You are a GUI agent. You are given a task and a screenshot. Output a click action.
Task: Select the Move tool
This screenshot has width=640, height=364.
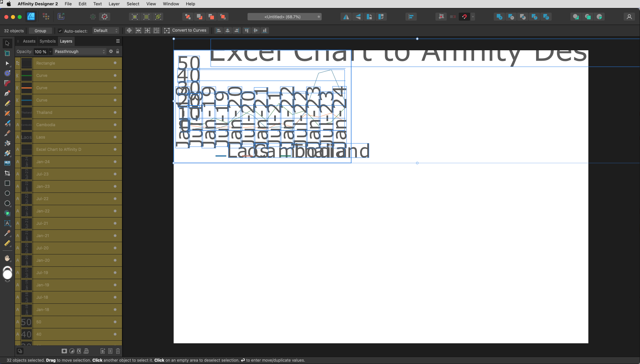point(7,43)
